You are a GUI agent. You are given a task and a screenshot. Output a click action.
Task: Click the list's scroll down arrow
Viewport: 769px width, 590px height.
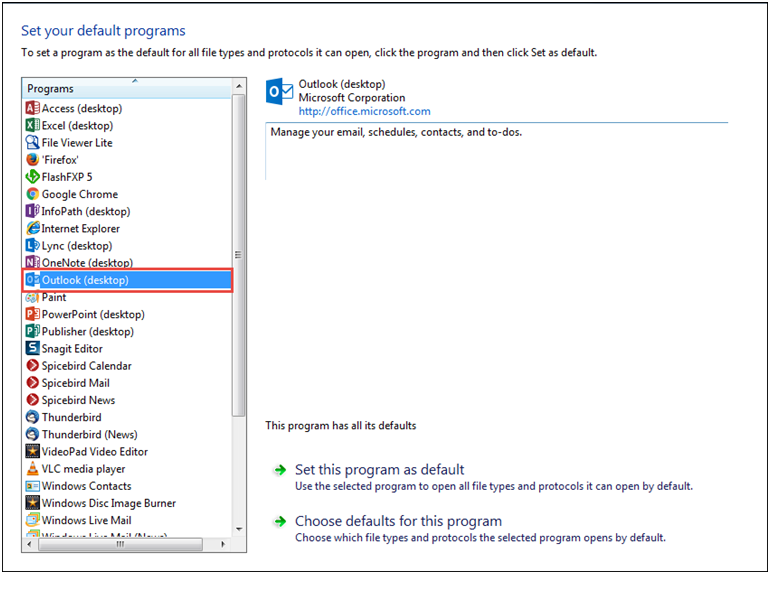coord(239,529)
